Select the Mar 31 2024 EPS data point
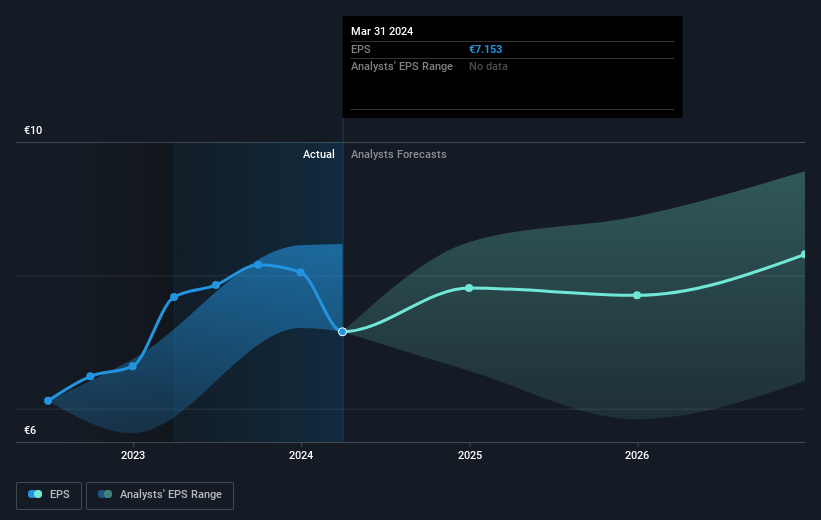The height and width of the screenshot is (520, 821). (342, 331)
